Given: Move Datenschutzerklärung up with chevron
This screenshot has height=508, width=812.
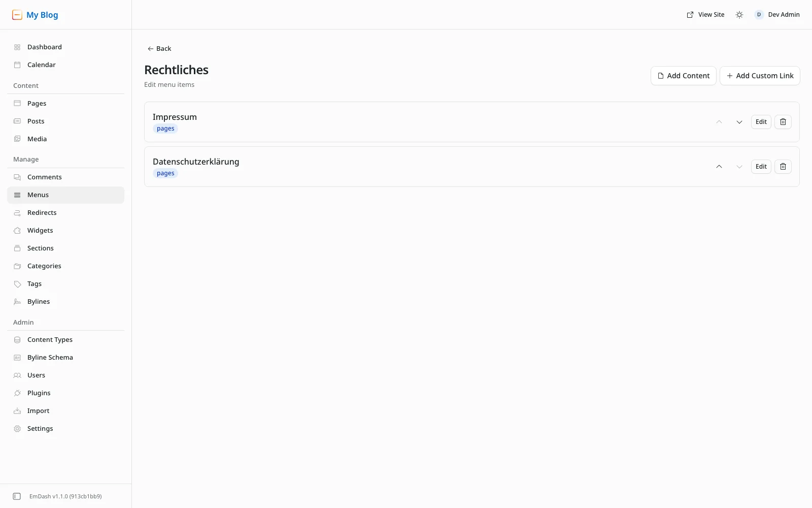Looking at the screenshot, I should tap(719, 167).
